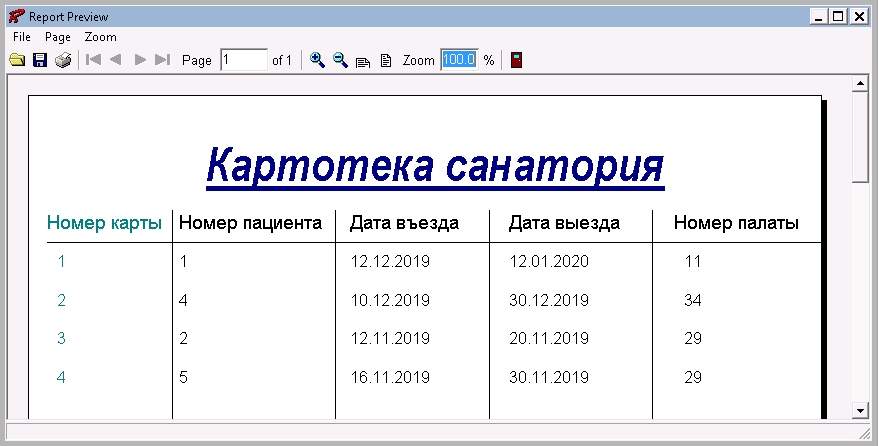Go to next page arrow
Screen dimensions: 878x446
tap(140, 59)
